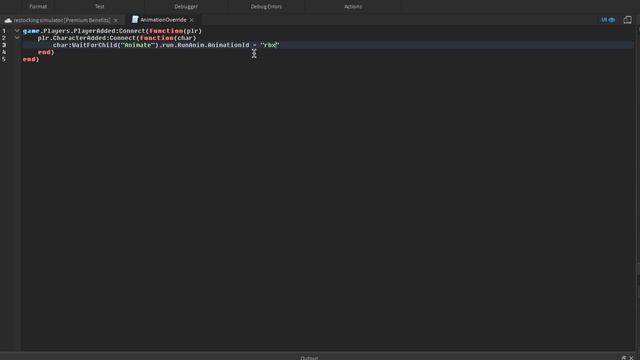Viewport: 640px width, 360px height.
Task: Click the cloud icon on the restocking simulator tab
Action: point(8,20)
